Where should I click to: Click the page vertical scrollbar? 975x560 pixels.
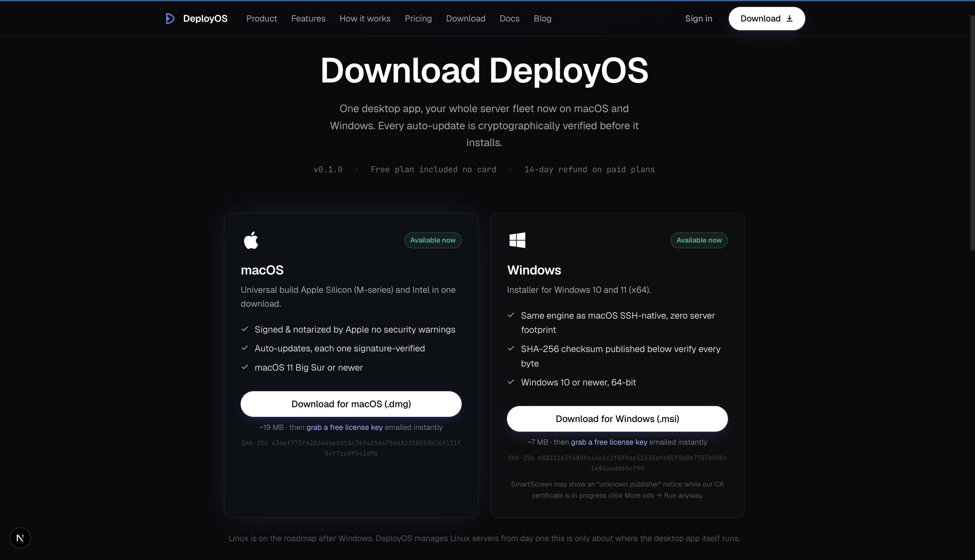[x=972, y=133]
